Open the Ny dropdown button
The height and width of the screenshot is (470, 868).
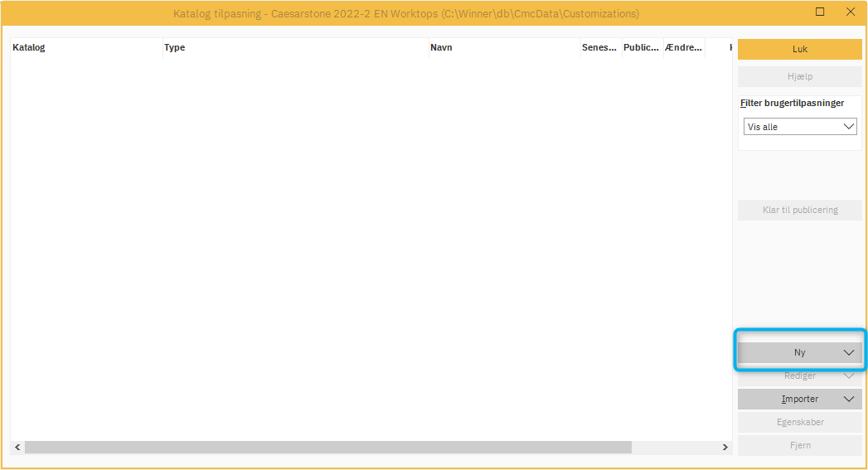click(799, 352)
